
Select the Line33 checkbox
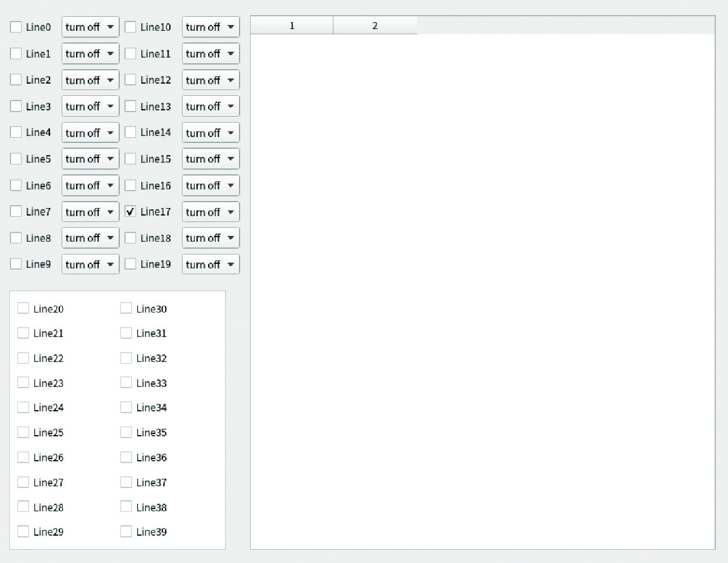click(126, 383)
